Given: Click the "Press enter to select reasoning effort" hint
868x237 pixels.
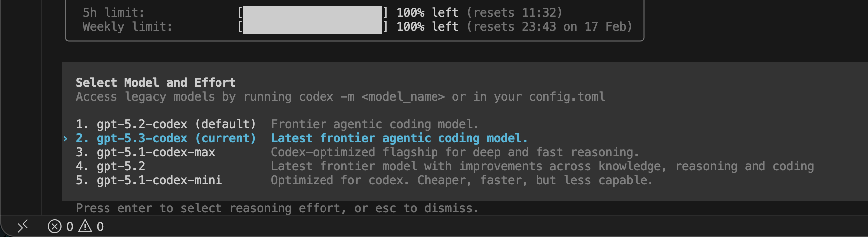Looking at the screenshot, I should 277,208.
